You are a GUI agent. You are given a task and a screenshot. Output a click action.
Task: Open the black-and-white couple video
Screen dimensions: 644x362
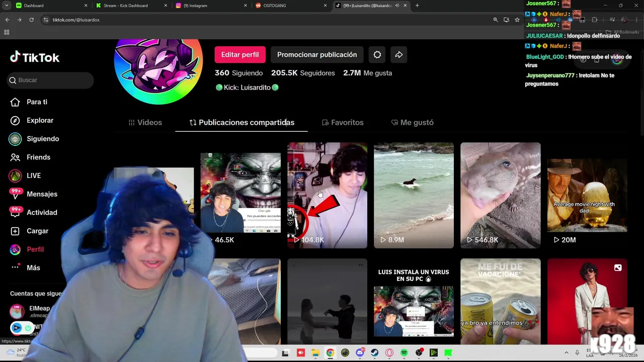tap(327, 302)
